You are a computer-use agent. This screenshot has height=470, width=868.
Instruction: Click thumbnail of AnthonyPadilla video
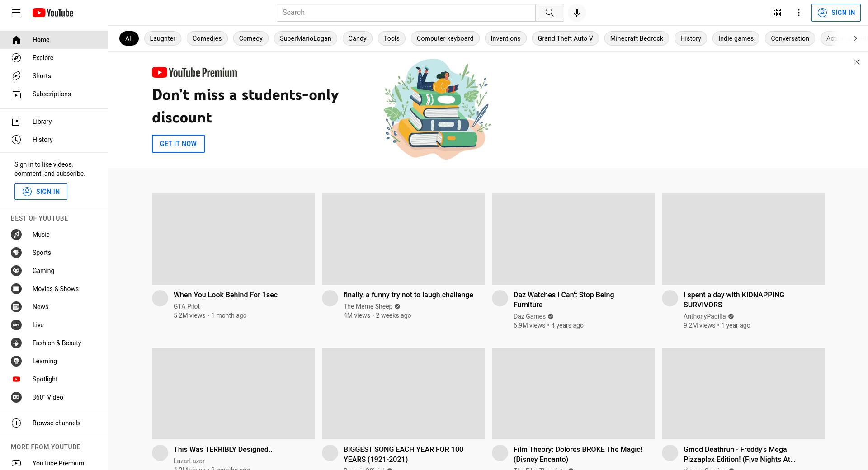point(743,239)
